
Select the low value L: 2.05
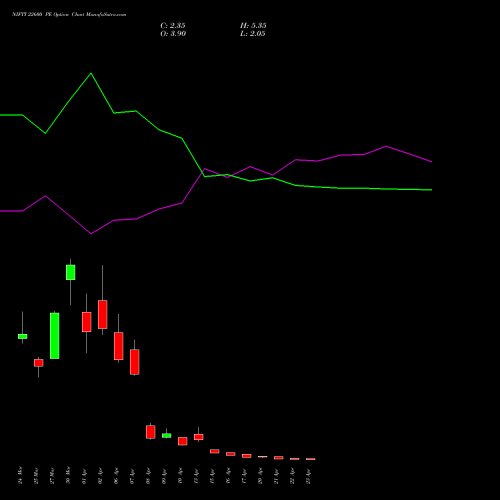(253, 33)
